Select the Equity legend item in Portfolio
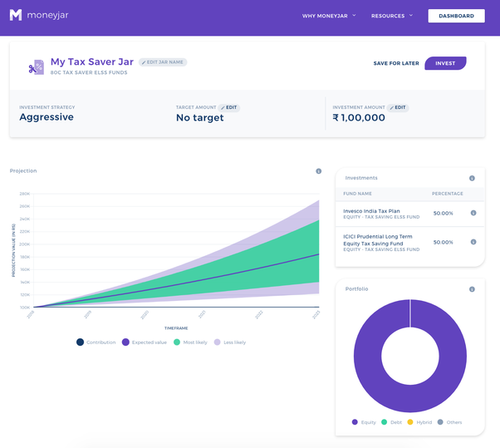Image resolution: width=500 pixels, height=448 pixels. (x=364, y=422)
